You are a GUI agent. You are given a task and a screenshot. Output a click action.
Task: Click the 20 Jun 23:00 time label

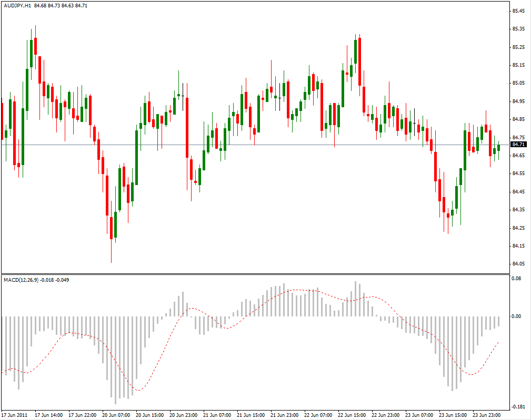tap(184, 415)
